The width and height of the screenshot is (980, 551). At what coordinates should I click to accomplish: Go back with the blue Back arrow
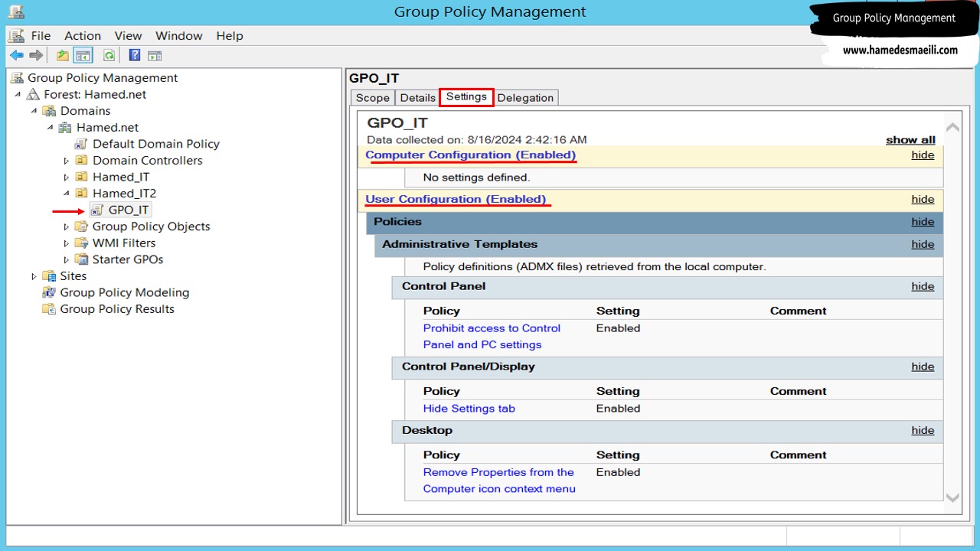pos(16,55)
